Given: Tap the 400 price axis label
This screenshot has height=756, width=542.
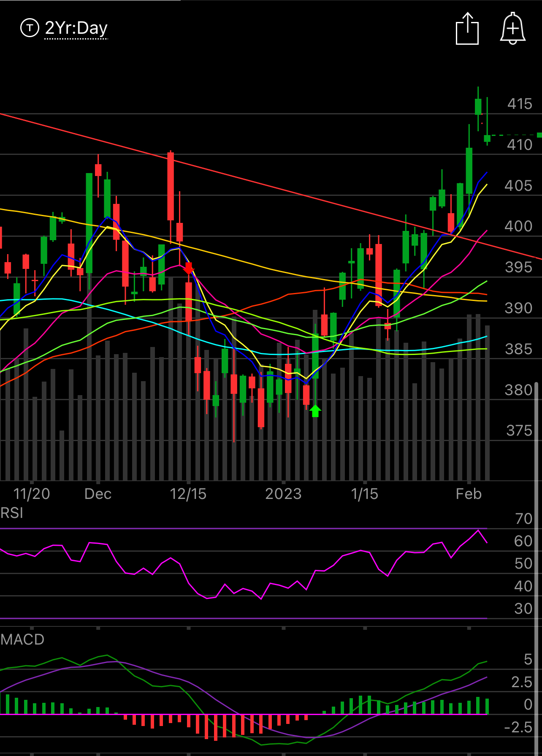Looking at the screenshot, I should [518, 226].
